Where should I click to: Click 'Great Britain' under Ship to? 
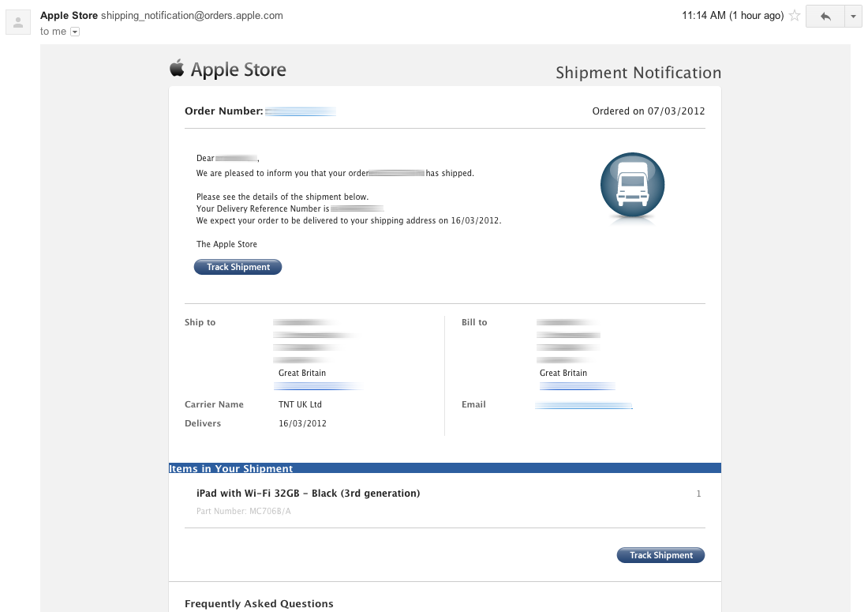301,373
